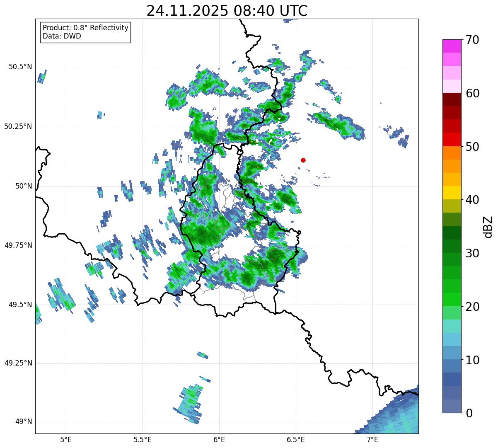Click the colorbar value 50
The height and width of the screenshot is (448, 498).
click(472, 147)
